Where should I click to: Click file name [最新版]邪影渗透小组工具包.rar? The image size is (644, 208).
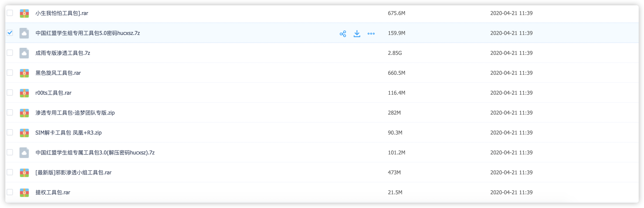73,173
